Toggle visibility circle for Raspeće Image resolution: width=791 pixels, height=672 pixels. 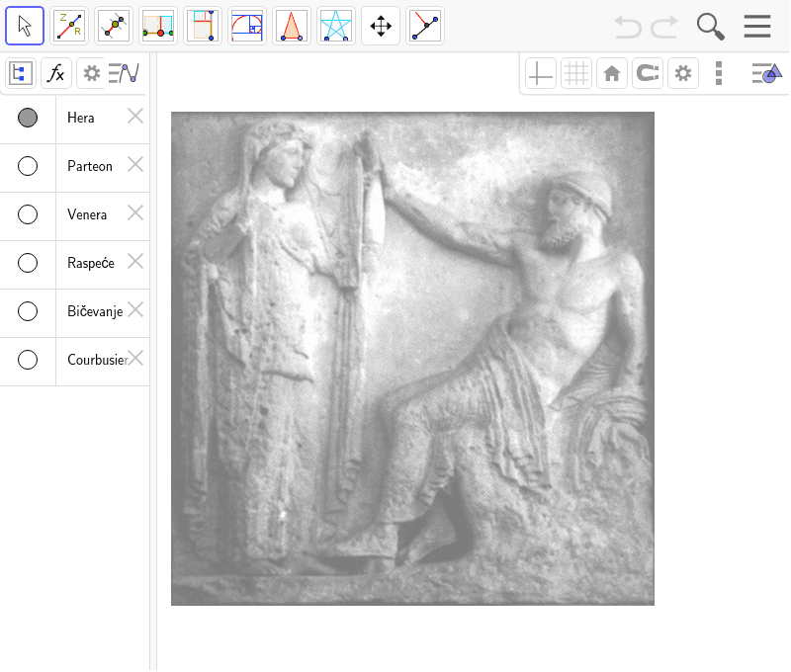click(x=28, y=263)
